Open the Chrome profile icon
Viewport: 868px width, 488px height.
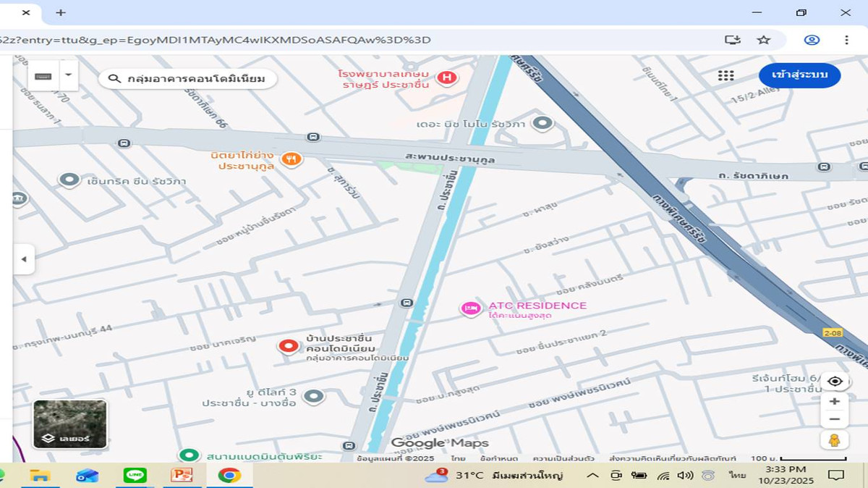812,40
